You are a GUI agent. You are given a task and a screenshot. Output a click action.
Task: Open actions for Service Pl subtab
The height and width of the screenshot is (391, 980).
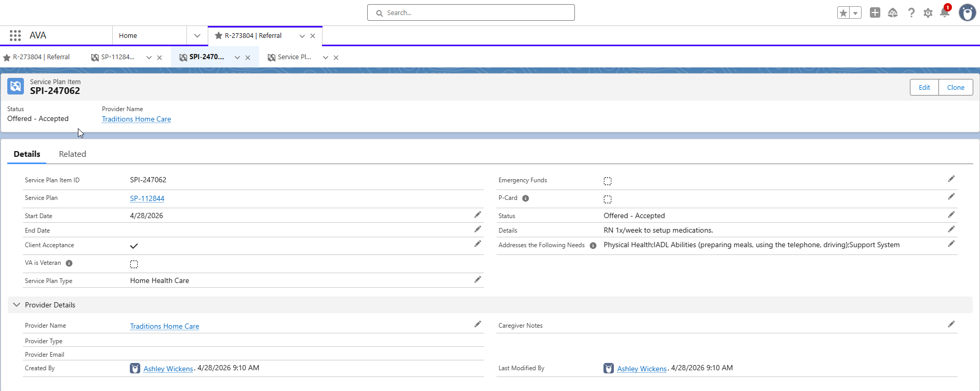coord(326,58)
